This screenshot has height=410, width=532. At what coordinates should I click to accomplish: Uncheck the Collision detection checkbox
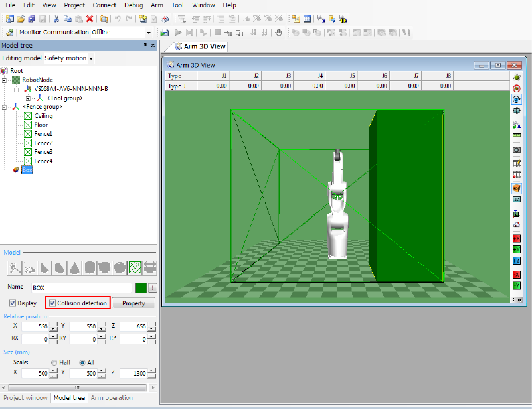(x=53, y=303)
